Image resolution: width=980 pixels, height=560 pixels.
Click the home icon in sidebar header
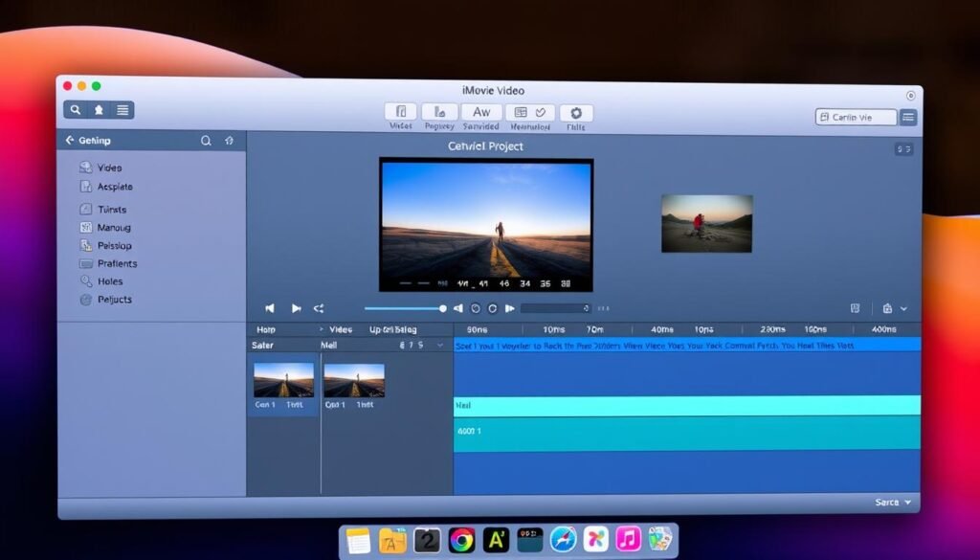pyautogui.click(x=229, y=141)
